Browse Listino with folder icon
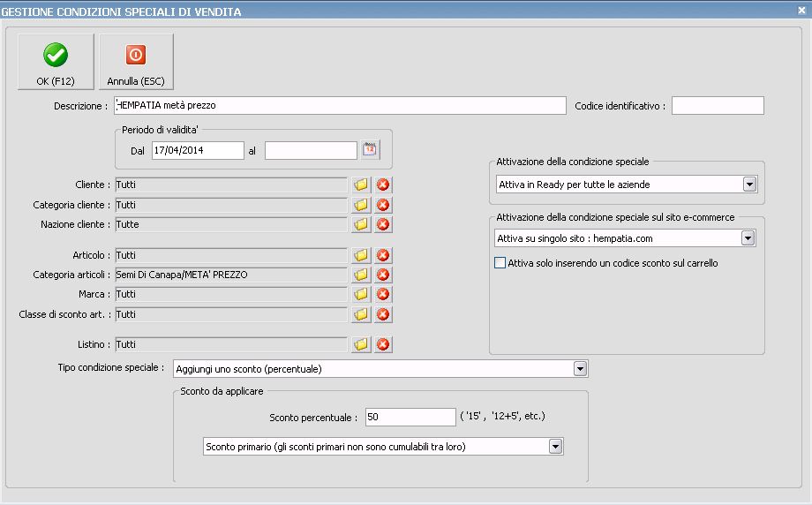 coord(360,344)
